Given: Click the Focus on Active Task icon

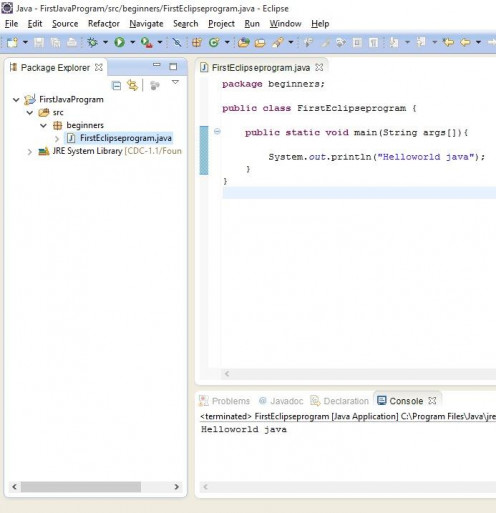Looking at the screenshot, I should click(x=155, y=86).
